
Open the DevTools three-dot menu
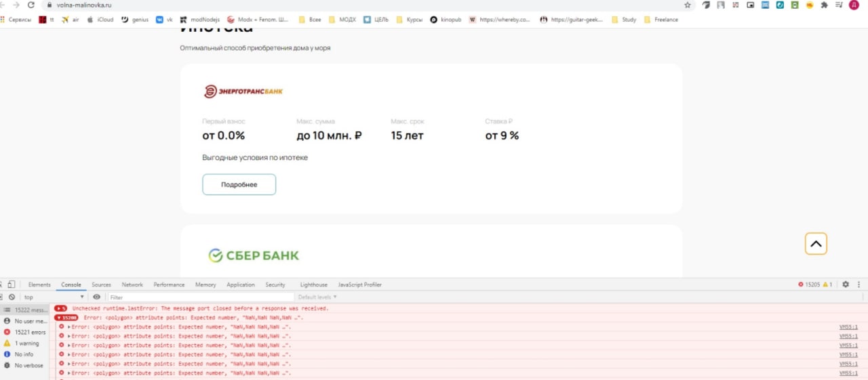pos(859,284)
